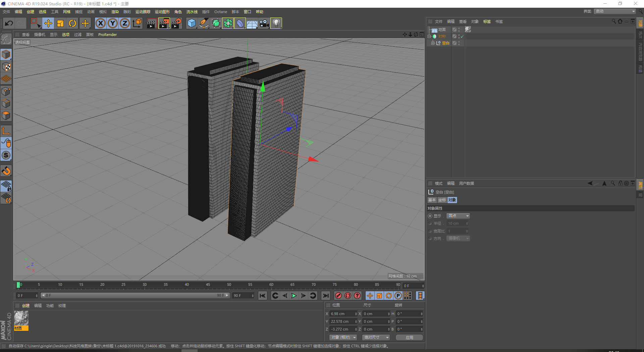
Task: Open the 界面 layout dropdown 启动
Action: pyautogui.click(x=615, y=11)
